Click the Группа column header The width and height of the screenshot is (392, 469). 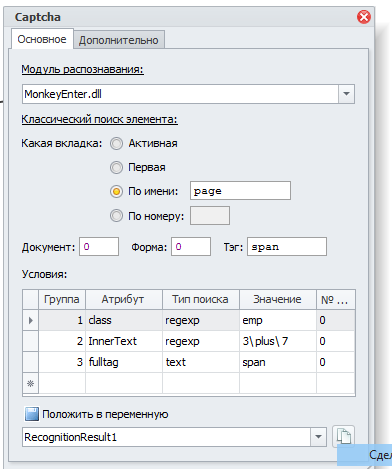tap(62, 299)
